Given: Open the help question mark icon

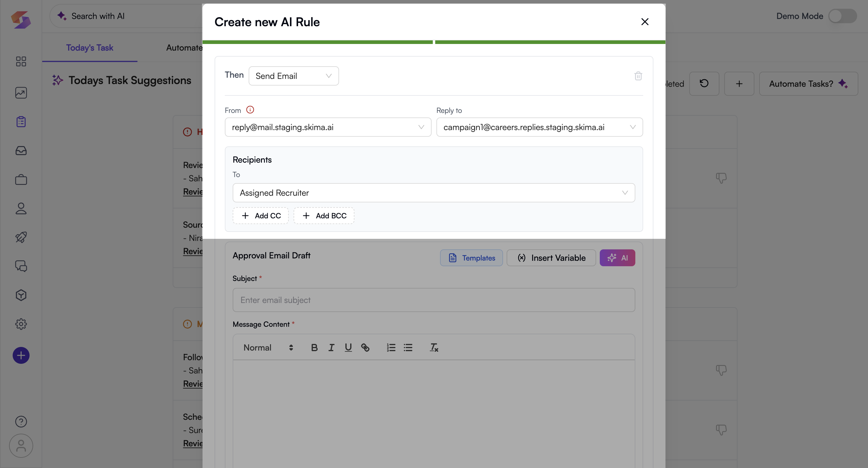Looking at the screenshot, I should coord(21,421).
